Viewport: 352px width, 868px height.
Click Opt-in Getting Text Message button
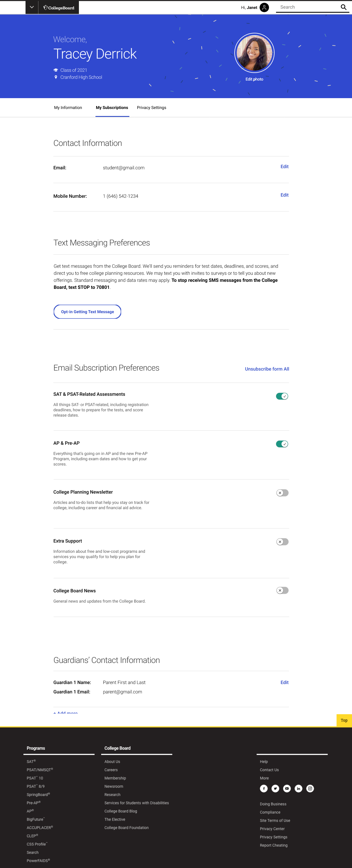click(x=87, y=312)
